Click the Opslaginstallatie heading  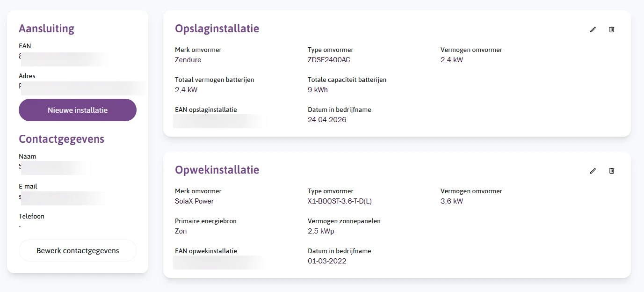pyautogui.click(x=217, y=29)
